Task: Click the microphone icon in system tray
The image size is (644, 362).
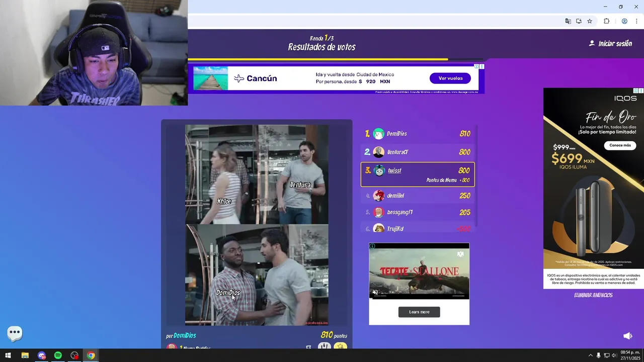Action: pyautogui.click(x=598, y=355)
